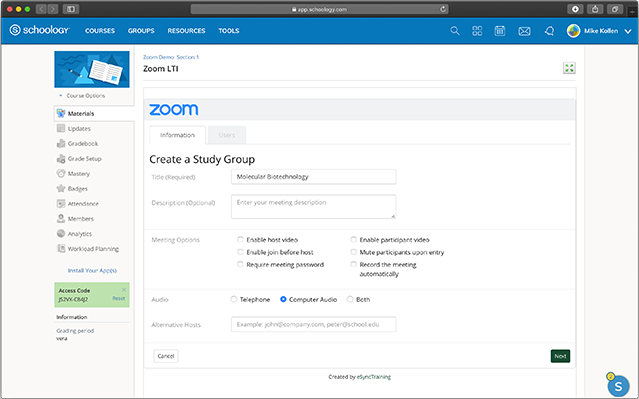The image size is (639, 399).
Task: Expand the user menu chevron
Action: coord(628,31)
